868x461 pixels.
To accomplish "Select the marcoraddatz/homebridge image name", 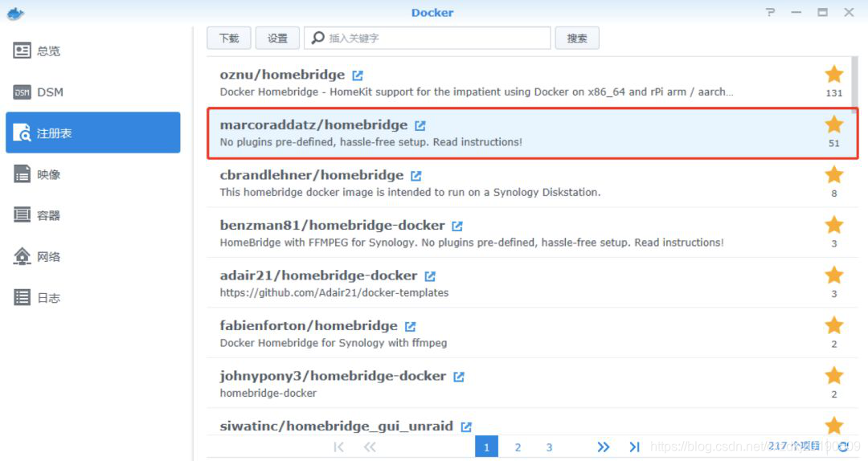I will [x=313, y=125].
